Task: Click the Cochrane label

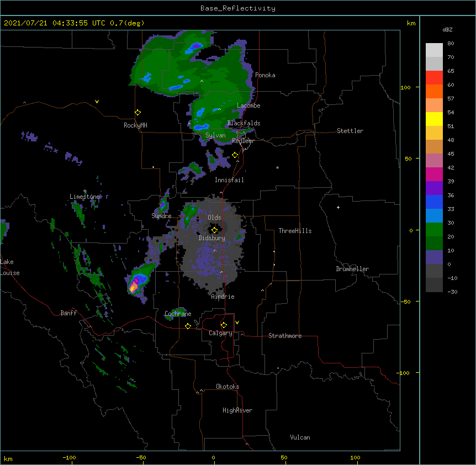Action: pos(178,314)
